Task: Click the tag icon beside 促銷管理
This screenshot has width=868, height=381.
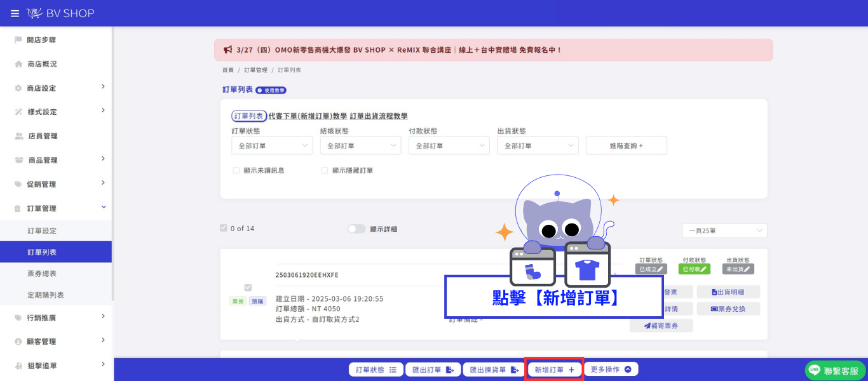Action: (x=18, y=184)
